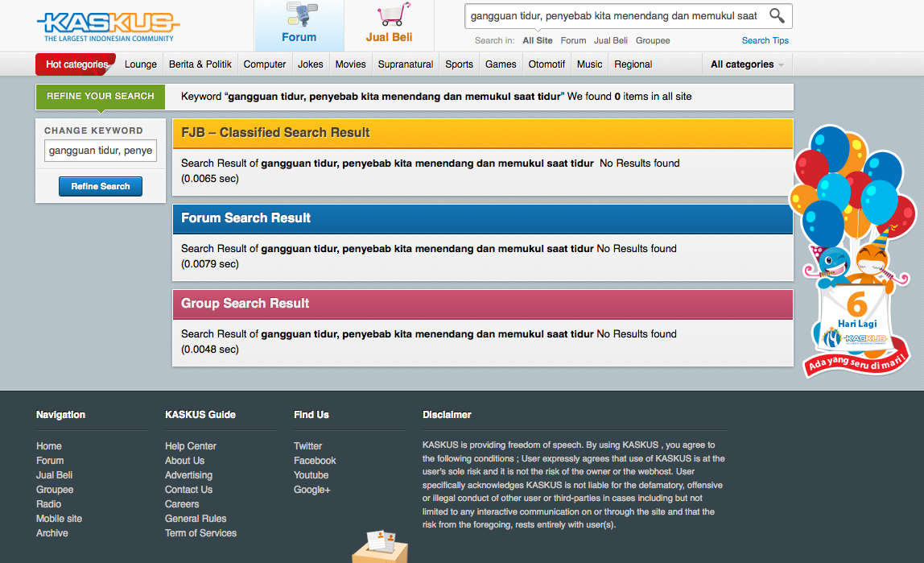924x563 pixels.
Task: Click the magnifying glass search icon
Action: (777, 16)
